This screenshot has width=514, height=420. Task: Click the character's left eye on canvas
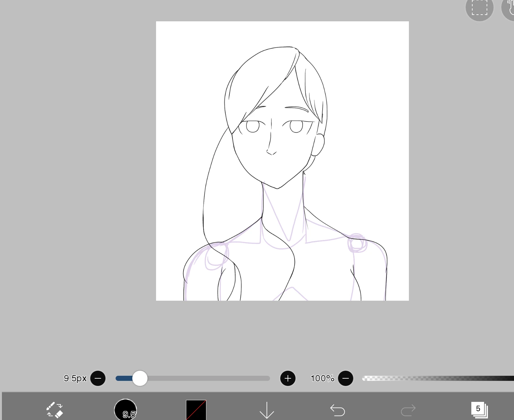point(253,127)
